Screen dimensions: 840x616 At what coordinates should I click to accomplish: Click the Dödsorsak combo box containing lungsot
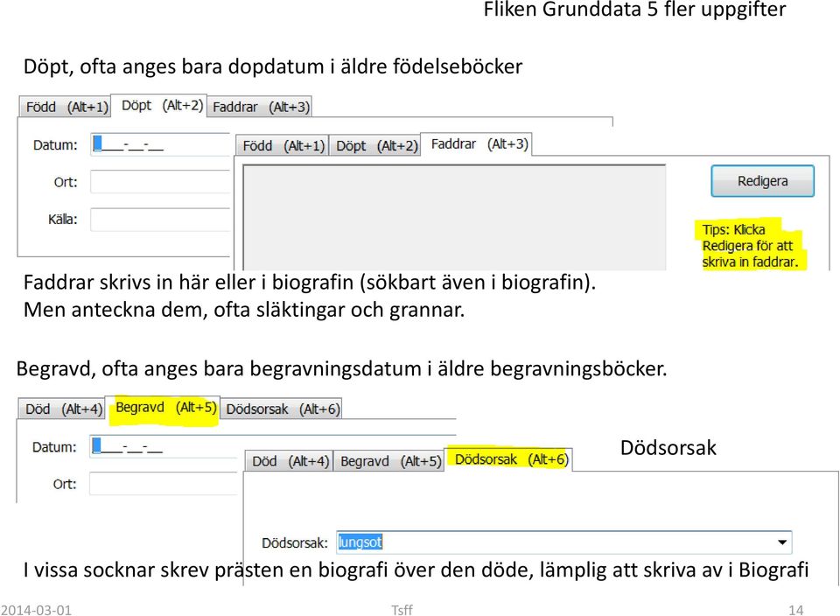(x=564, y=542)
